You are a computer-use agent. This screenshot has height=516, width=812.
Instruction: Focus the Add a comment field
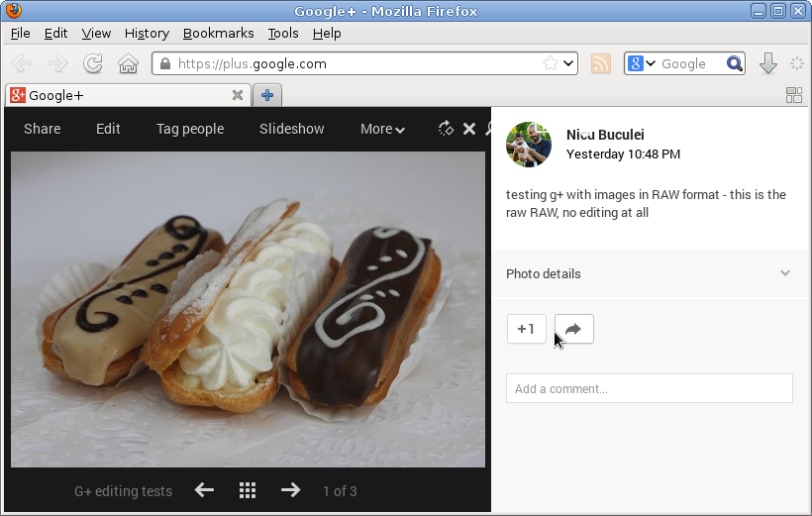(x=650, y=388)
